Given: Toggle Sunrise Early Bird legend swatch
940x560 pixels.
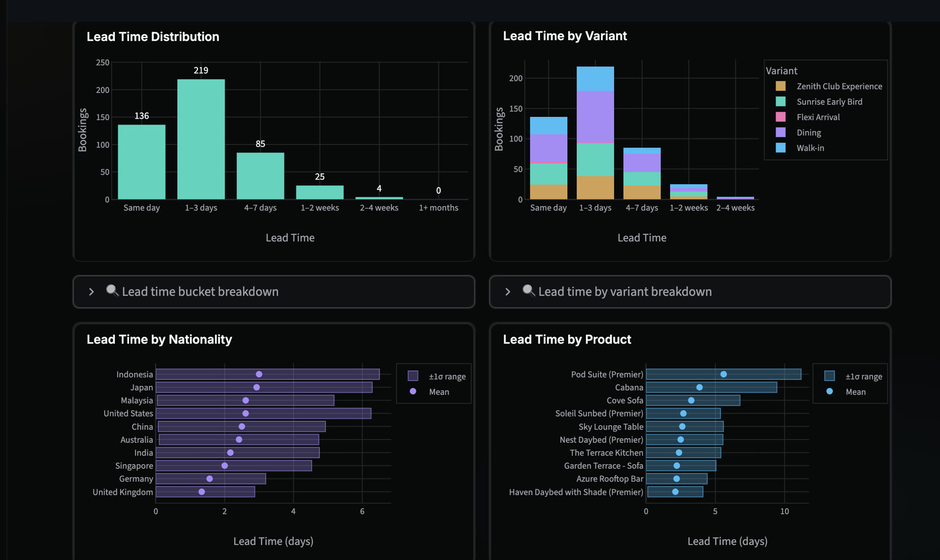Looking at the screenshot, I should tap(781, 102).
